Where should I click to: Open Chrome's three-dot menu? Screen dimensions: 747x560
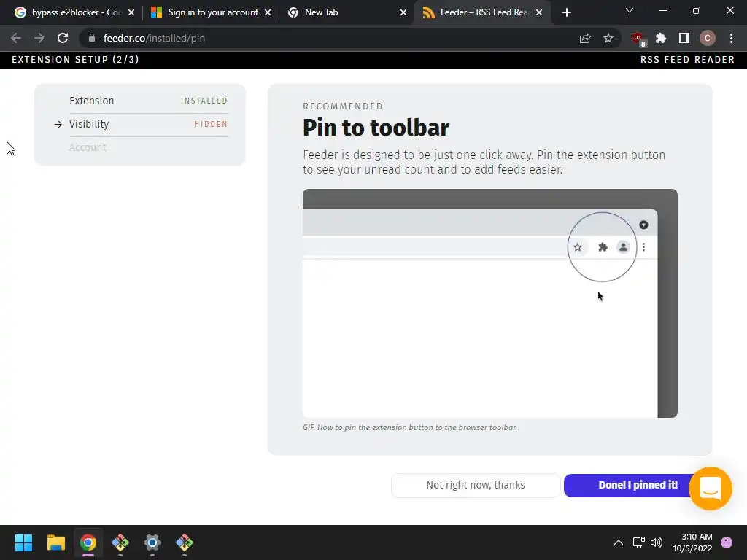point(731,38)
